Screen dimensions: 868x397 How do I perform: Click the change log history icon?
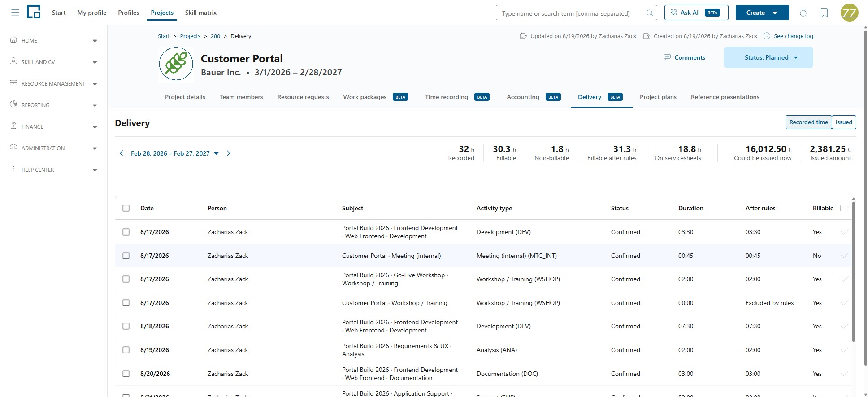(767, 36)
